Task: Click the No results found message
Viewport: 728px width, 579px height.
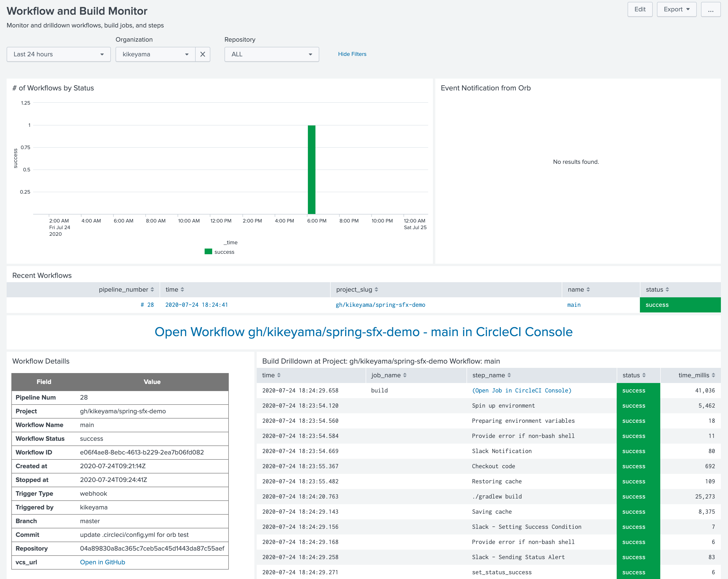Action: [576, 162]
